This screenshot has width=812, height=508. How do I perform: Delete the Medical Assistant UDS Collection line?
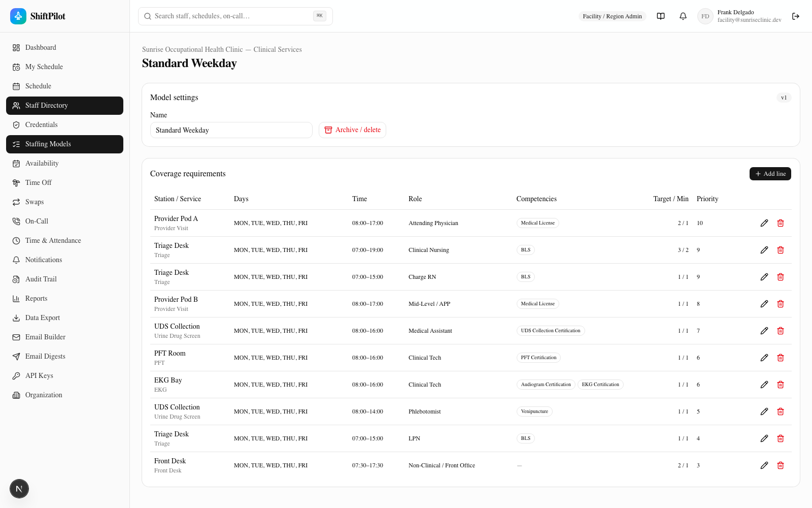tap(781, 331)
